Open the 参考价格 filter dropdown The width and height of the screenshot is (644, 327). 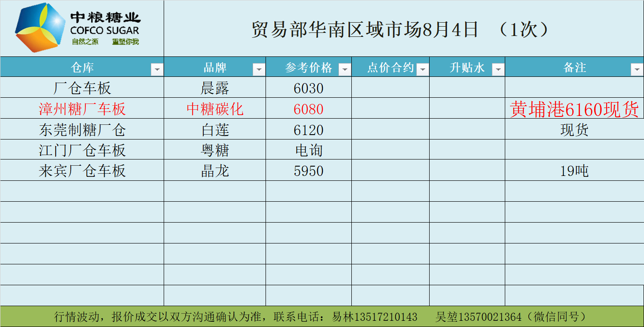345,69
